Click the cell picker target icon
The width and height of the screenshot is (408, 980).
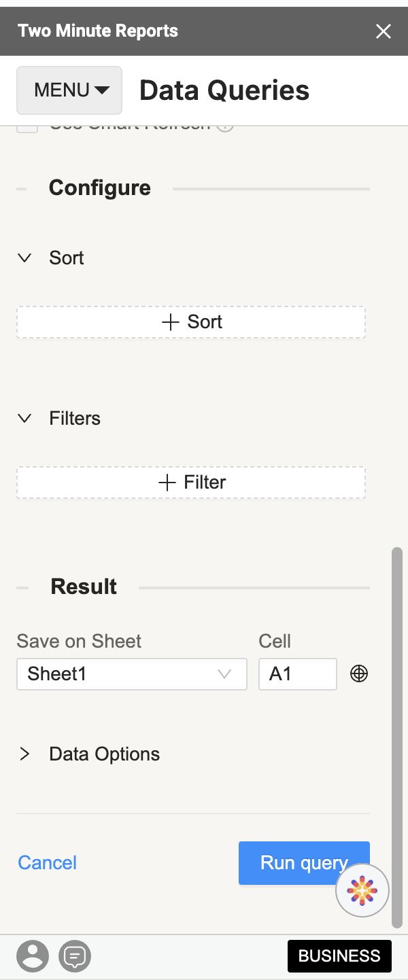coord(359,673)
